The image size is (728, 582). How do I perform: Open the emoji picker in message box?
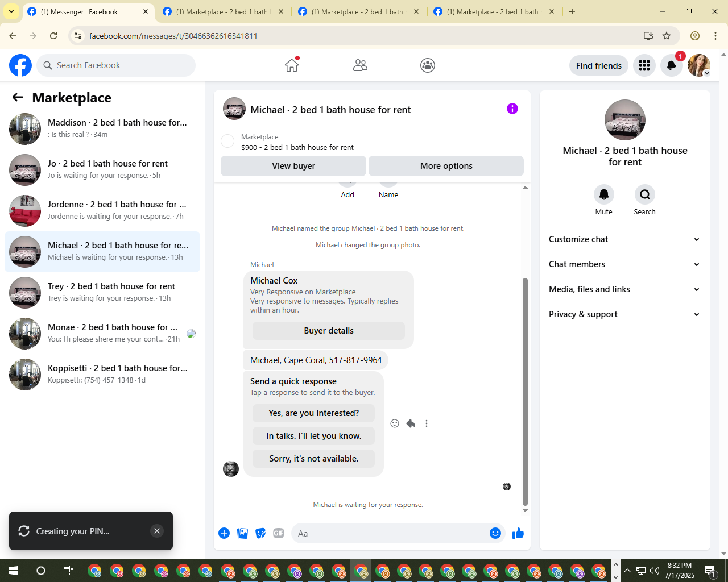pyautogui.click(x=495, y=533)
